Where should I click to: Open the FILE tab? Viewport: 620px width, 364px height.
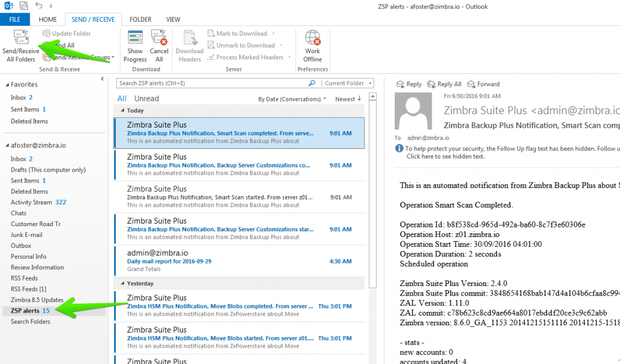click(15, 19)
